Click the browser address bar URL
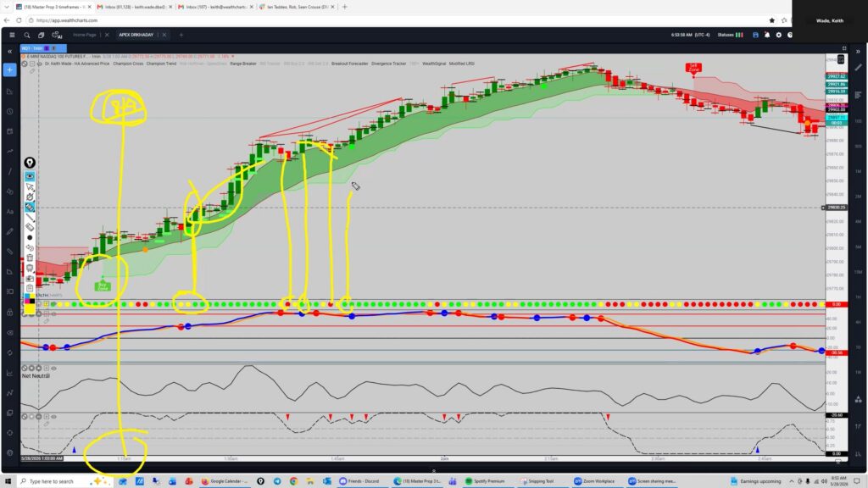868x488 pixels. coord(67,20)
